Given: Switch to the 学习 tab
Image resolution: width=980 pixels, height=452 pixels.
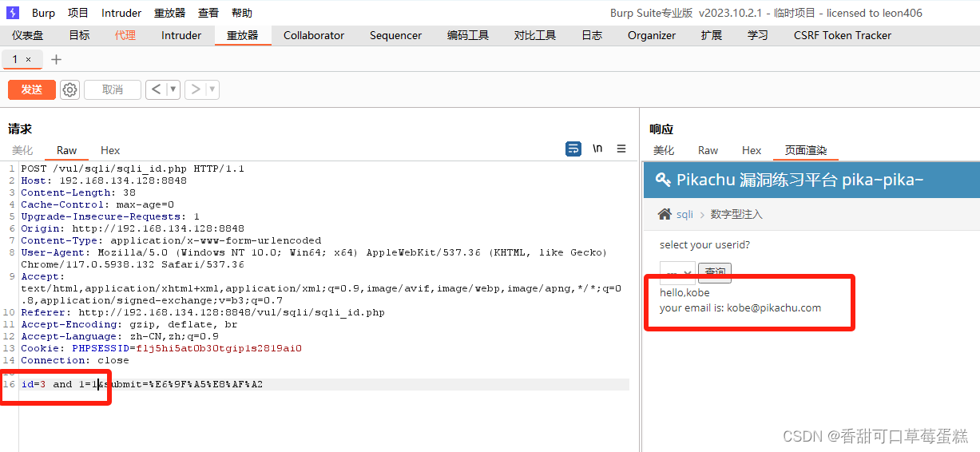Looking at the screenshot, I should (758, 35).
